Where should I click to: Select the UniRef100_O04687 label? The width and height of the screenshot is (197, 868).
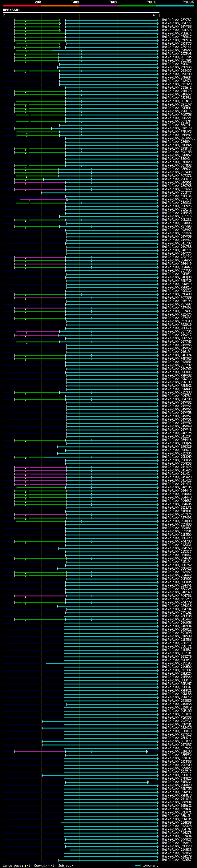click(177, 501)
